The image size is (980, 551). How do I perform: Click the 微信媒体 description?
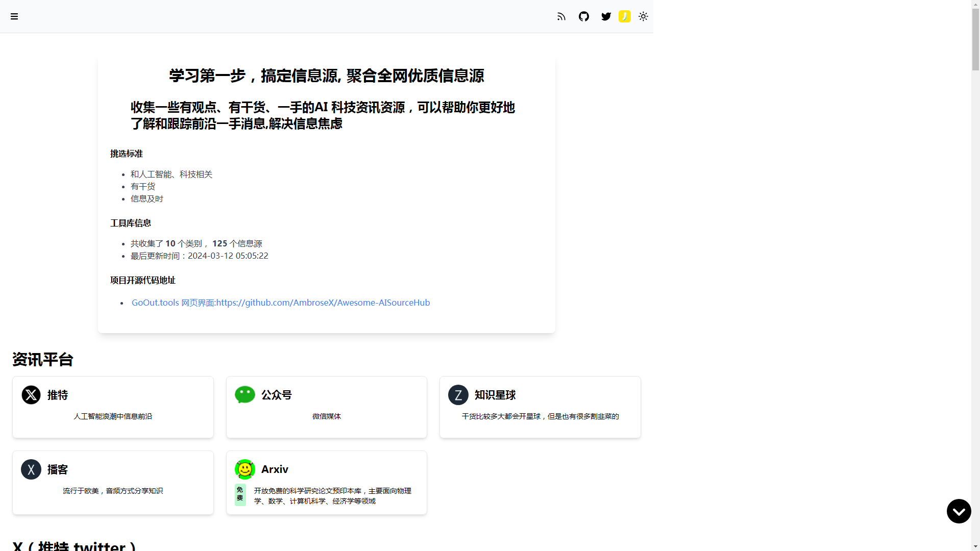tap(327, 416)
